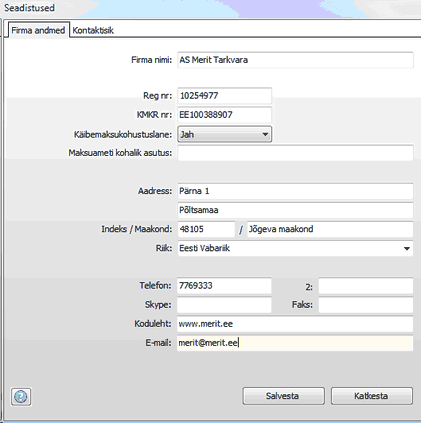421x423 pixels.
Task: Click the Maakond field with Jõgeva maakond
Action: tap(330, 229)
